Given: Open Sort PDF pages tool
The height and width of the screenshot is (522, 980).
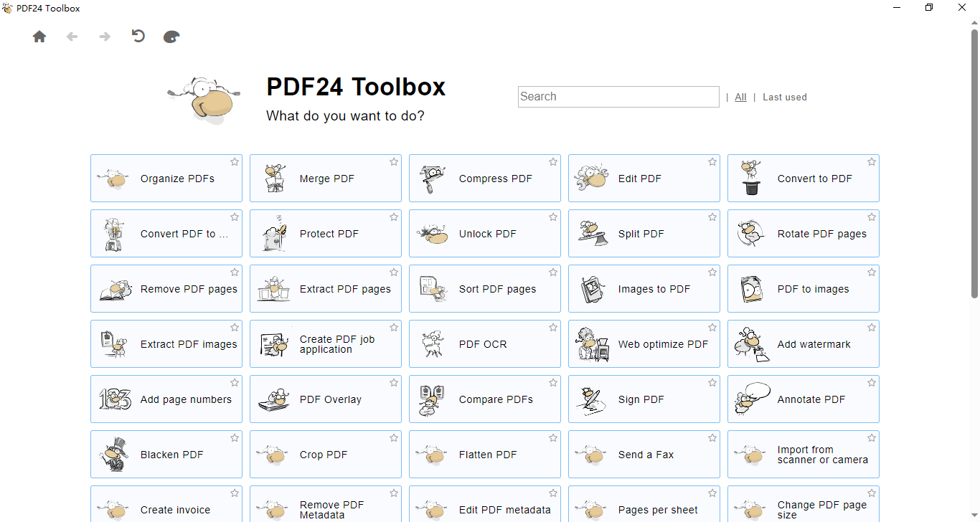Looking at the screenshot, I should pyautogui.click(x=485, y=289).
